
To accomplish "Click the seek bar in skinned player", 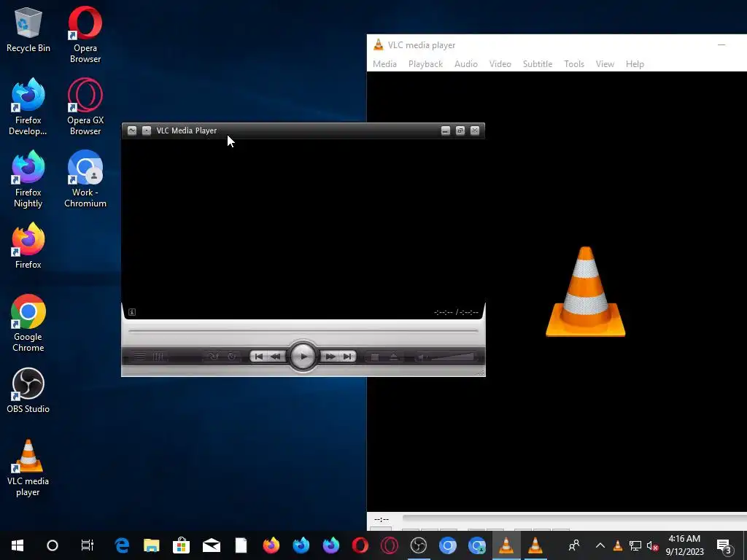I will [x=303, y=331].
